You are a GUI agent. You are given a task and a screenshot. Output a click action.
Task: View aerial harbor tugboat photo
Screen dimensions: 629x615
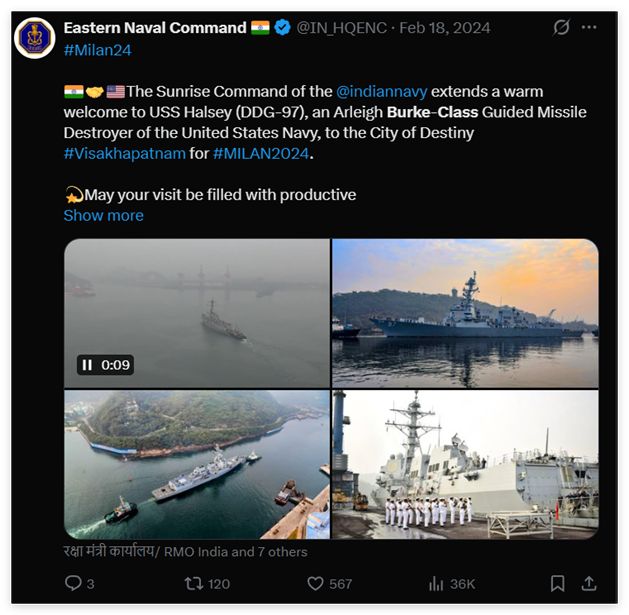point(197,464)
